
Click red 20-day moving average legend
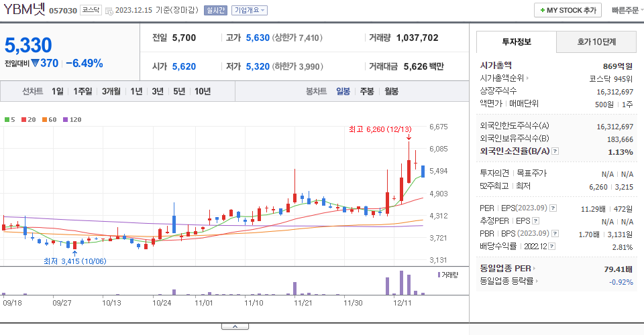(x=29, y=120)
